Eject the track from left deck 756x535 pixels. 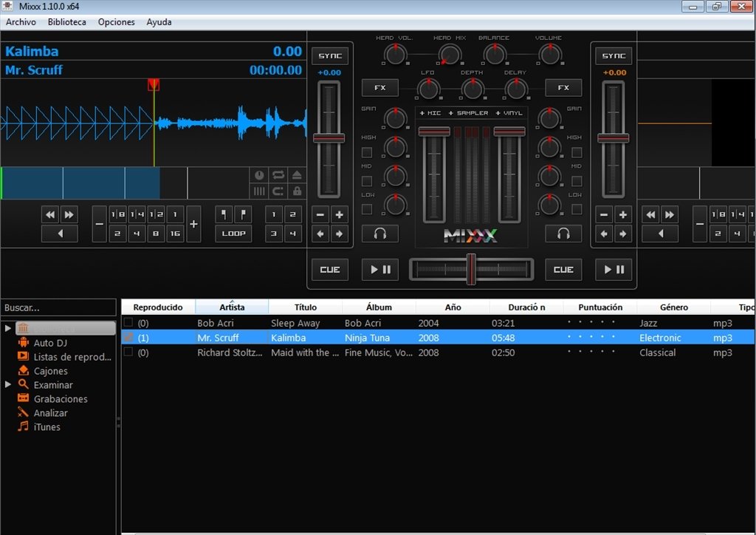(x=297, y=175)
